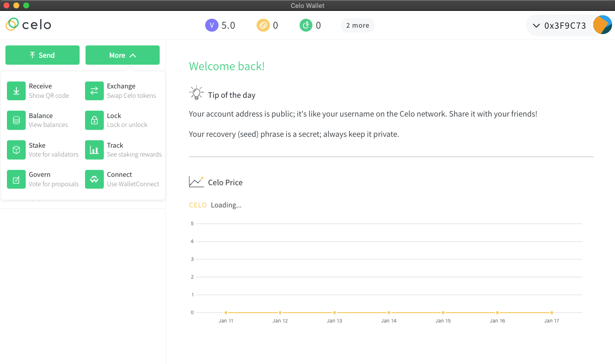Click 'Tip of the day' heading text
This screenshot has height=364, width=615.
(232, 95)
